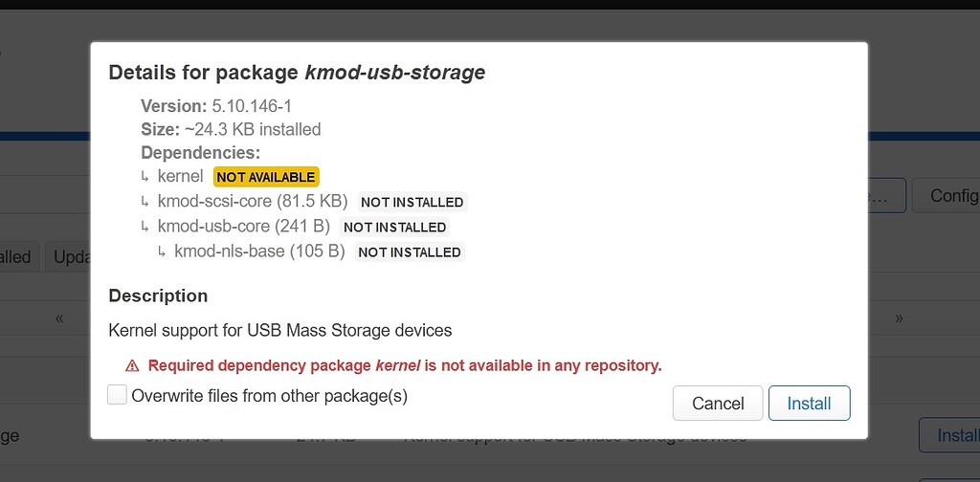Click NOT INSTALLED badge beside kmod-scsi-core
The height and width of the screenshot is (482, 980).
(412, 203)
